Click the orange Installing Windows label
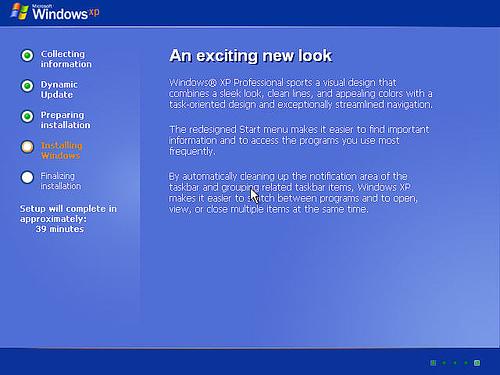The height and width of the screenshot is (375, 500). tap(61, 150)
